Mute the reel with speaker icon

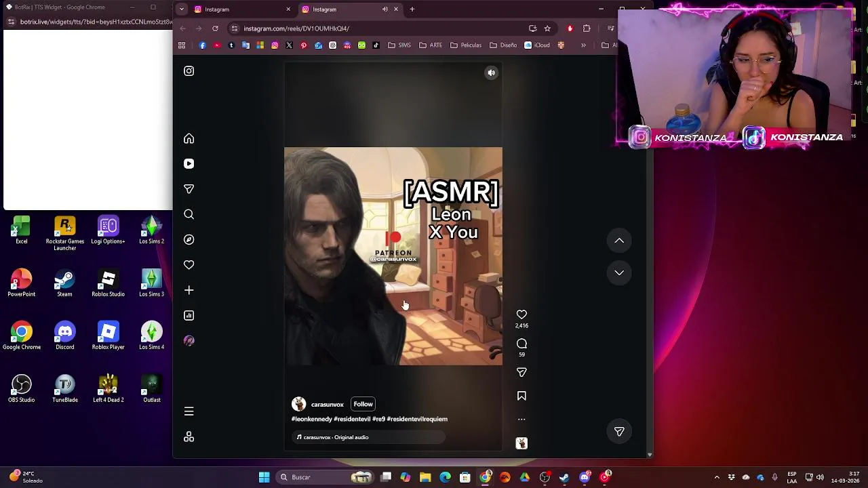click(x=492, y=73)
